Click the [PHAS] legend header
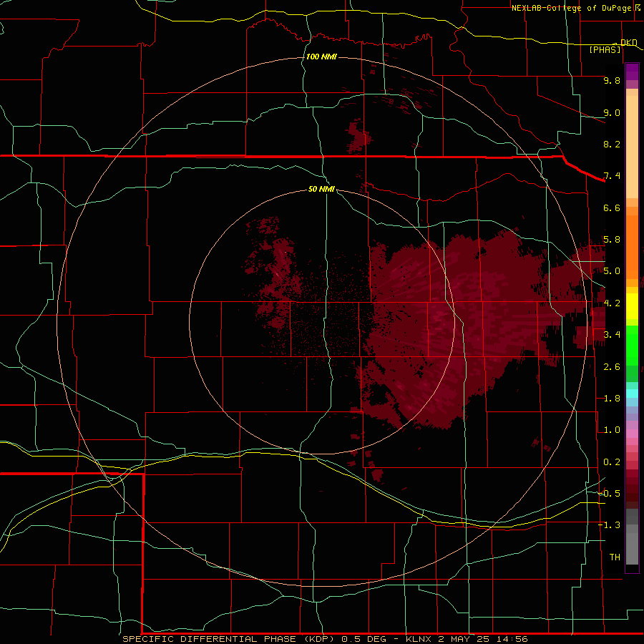This screenshot has height=644, width=644. pos(605,49)
